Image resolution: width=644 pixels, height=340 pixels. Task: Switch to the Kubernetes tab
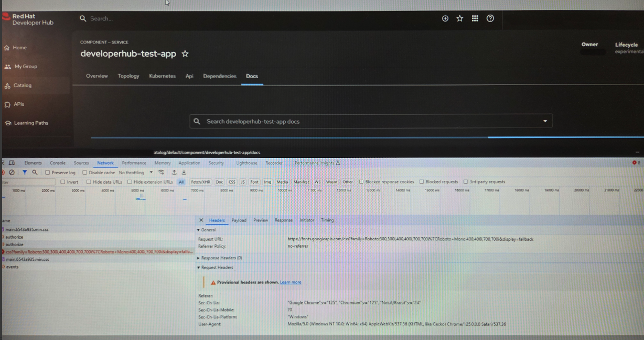tap(163, 76)
